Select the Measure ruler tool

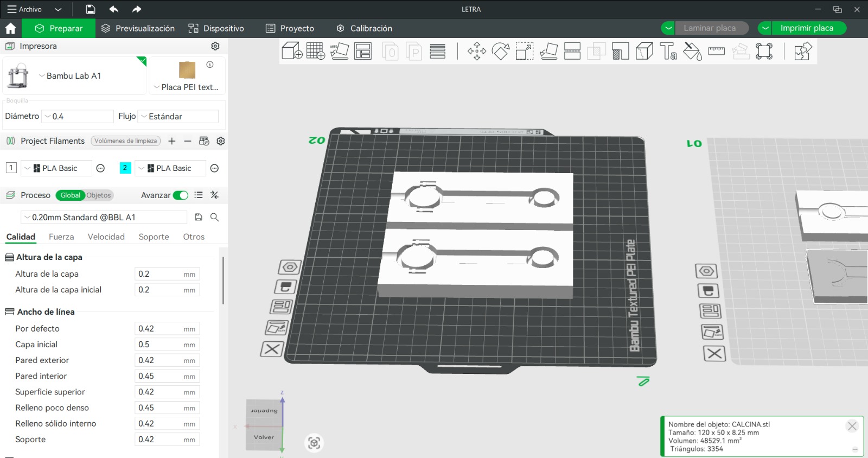coord(716,51)
